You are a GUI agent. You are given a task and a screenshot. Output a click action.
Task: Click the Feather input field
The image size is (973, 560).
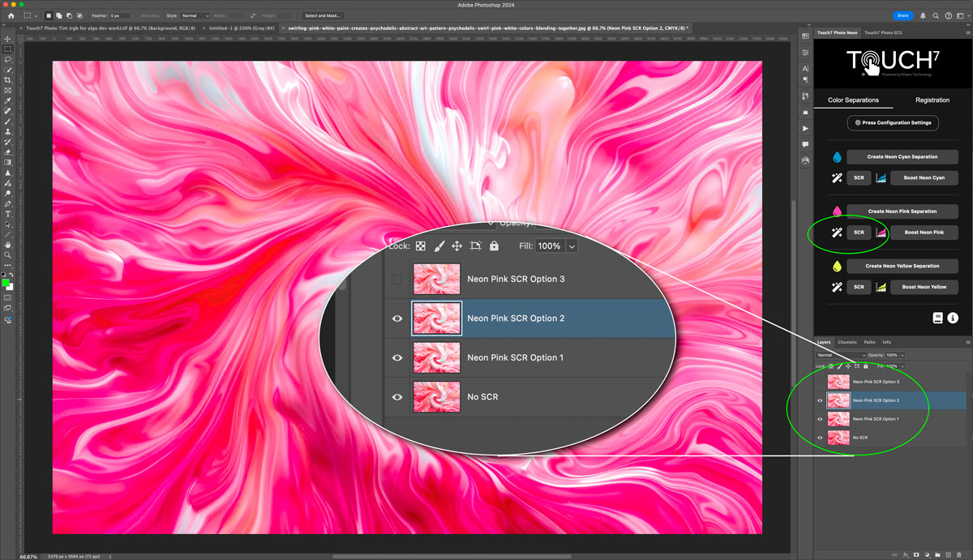coord(120,15)
